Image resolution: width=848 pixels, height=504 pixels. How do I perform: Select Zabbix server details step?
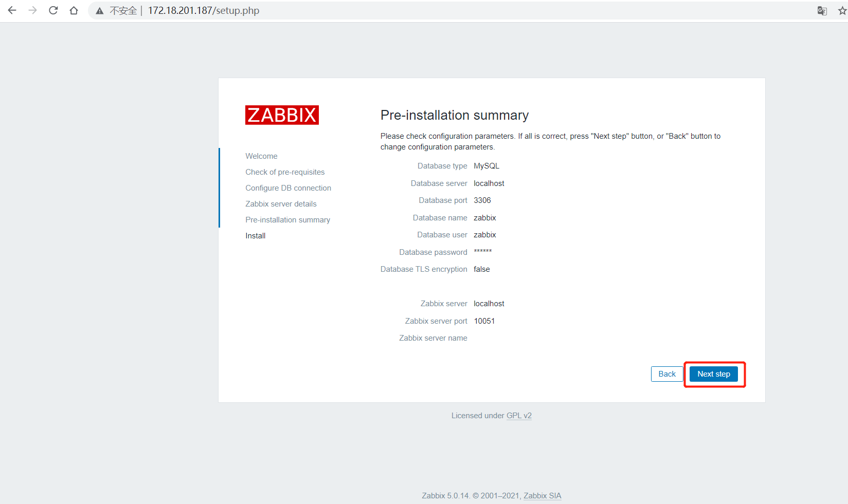[x=281, y=204]
